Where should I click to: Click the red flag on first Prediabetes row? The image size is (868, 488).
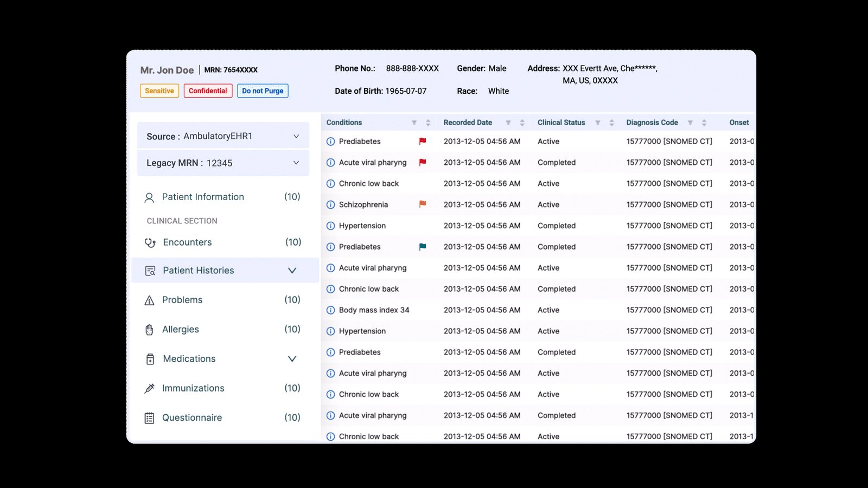(x=423, y=141)
